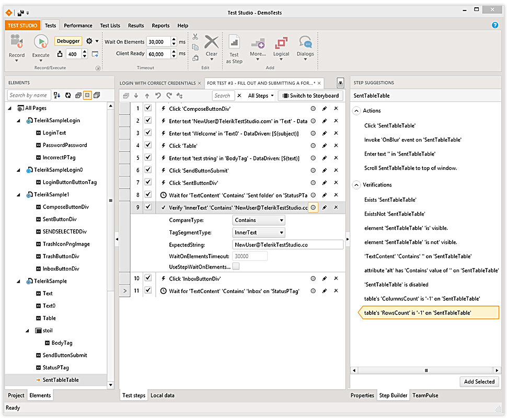
Task: Collapse the Verifications suggestions section
Action: click(356, 185)
